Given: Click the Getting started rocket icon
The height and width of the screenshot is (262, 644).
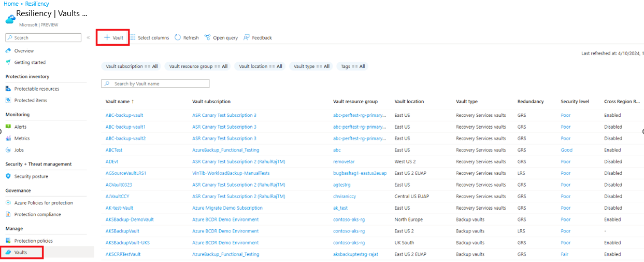Looking at the screenshot, I should (8, 62).
